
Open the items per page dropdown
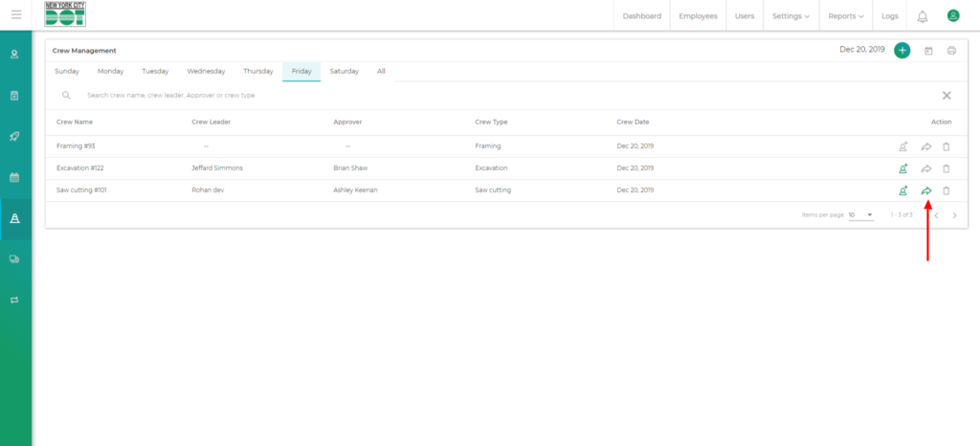point(861,215)
